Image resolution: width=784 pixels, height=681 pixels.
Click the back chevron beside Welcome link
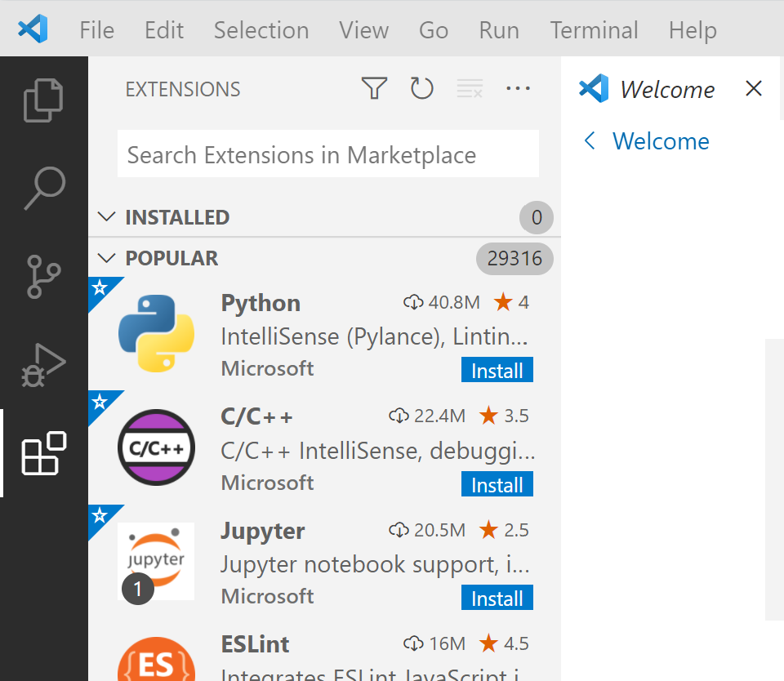coord(590,140)
